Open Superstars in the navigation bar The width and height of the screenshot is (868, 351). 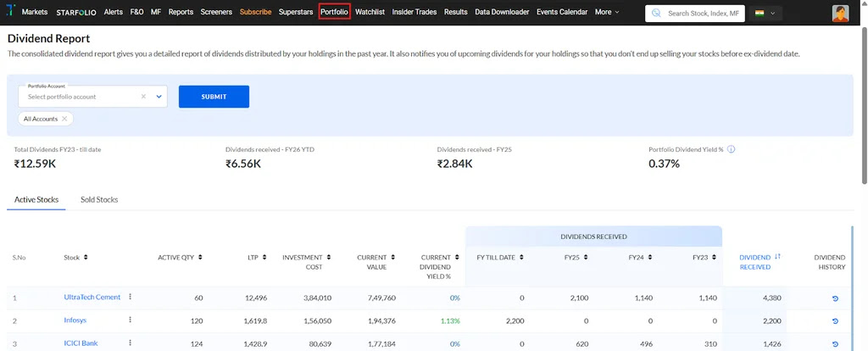pos(296,12)
